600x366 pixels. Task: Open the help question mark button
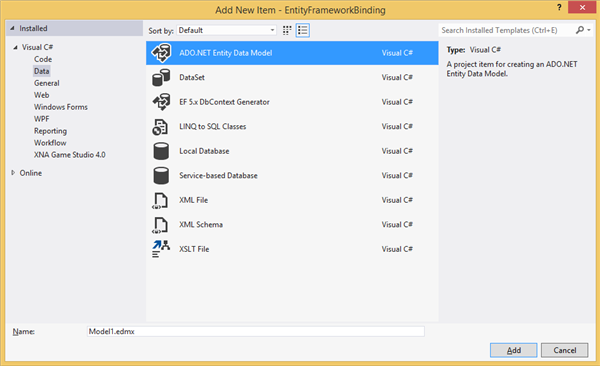[x=559, y=7]
